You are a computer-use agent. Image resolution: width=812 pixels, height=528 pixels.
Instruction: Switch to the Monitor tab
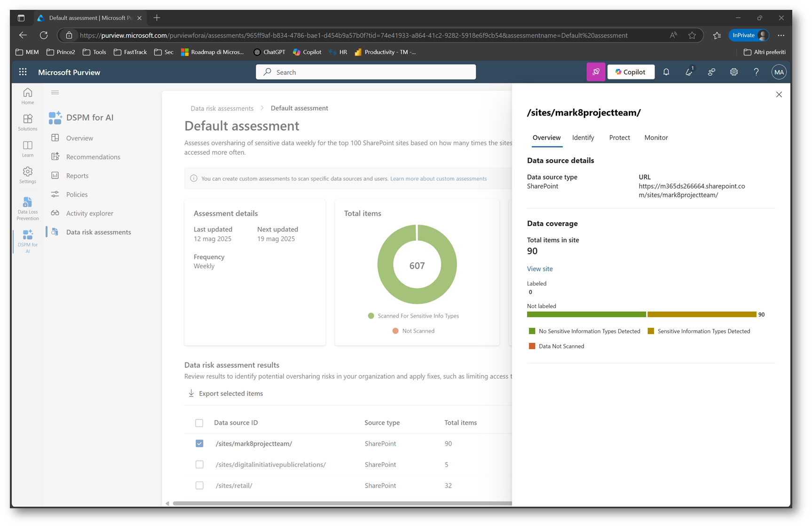tap(656, 138)
